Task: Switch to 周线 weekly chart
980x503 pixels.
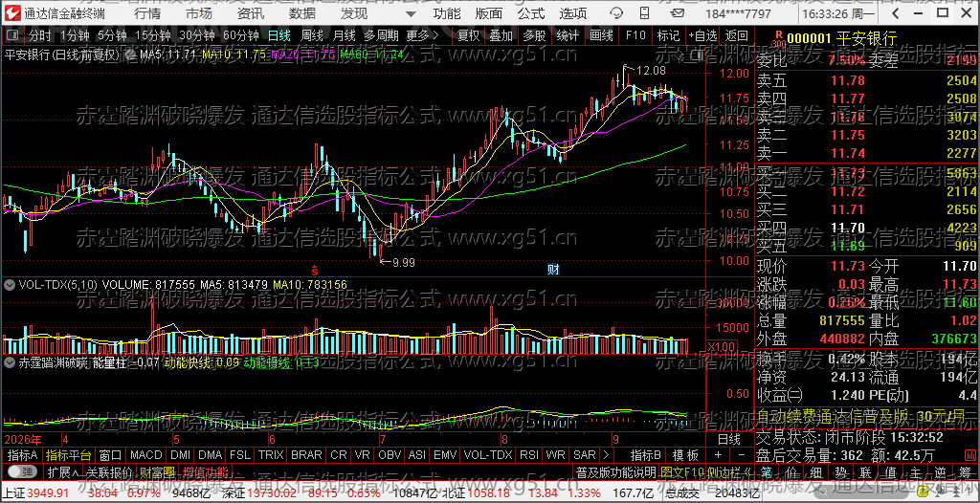Action: tap(312, 36)
